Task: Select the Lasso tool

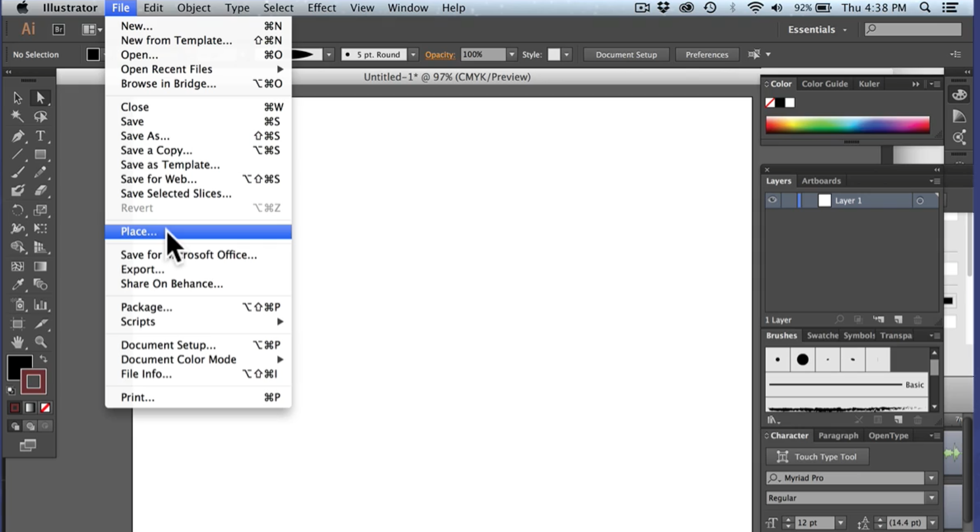Action: tap(40, 117)
